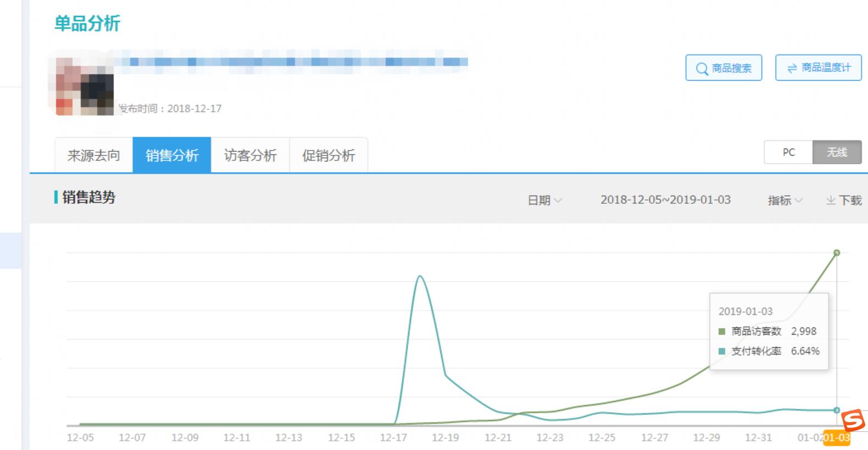Click the 销售趋势 section title
Viewport: 868px width, 450px height.
(x=88, y=197)
